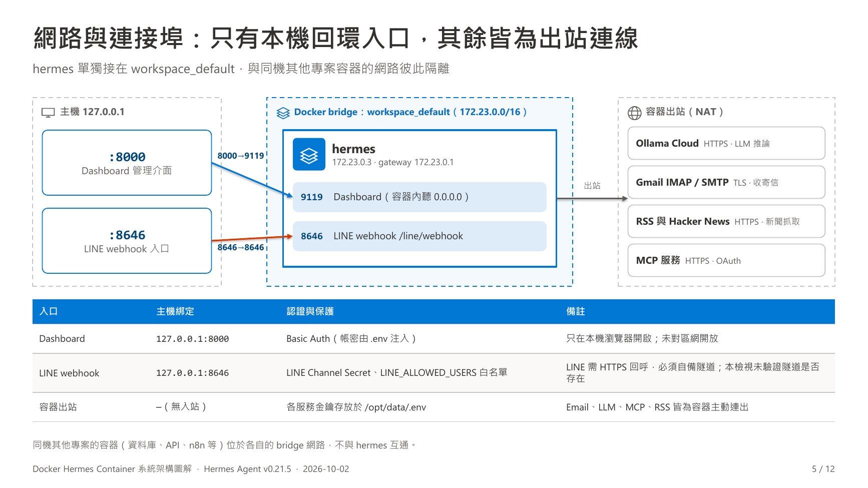Click the Basic Auth table cell
The height and width of the screenshot is (488, 868).
[x=351, y=339]
